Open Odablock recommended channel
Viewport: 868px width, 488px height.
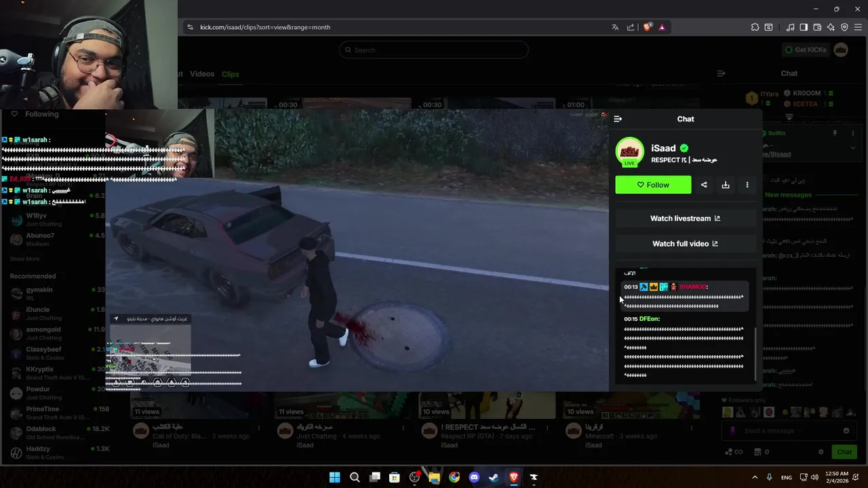(57, 432)
